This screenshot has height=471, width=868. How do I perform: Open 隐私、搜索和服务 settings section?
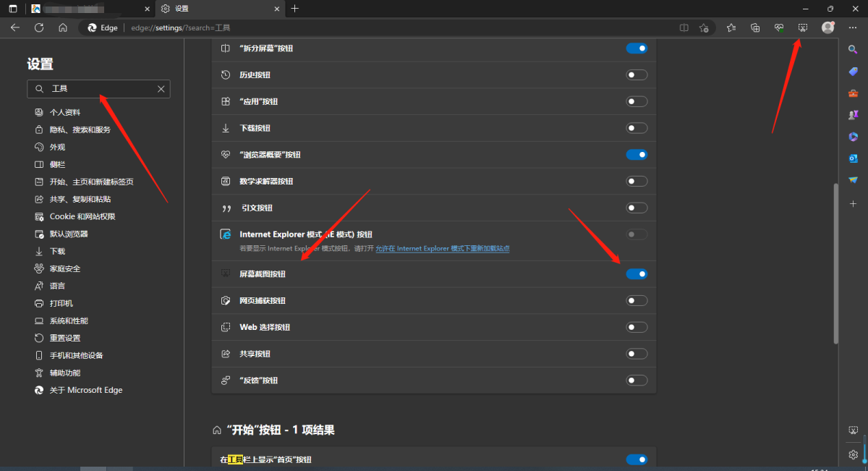pyautogui.click(x=72, y=130)
